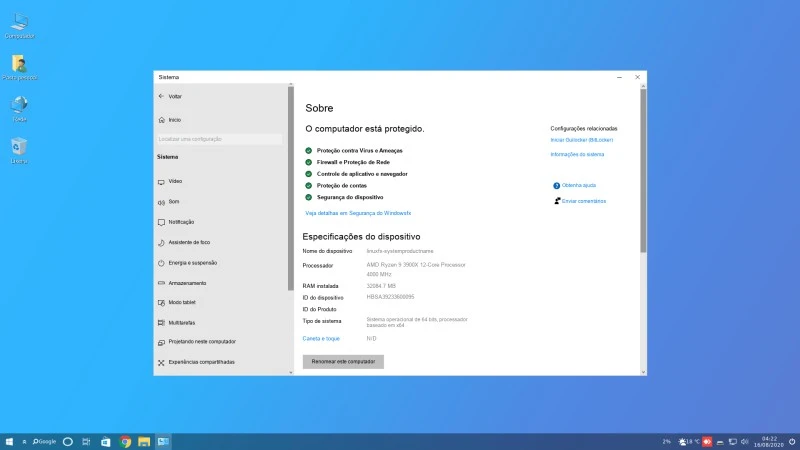Click the red AnyDesk tray icon
800x450 pixels.
[707, 442]
